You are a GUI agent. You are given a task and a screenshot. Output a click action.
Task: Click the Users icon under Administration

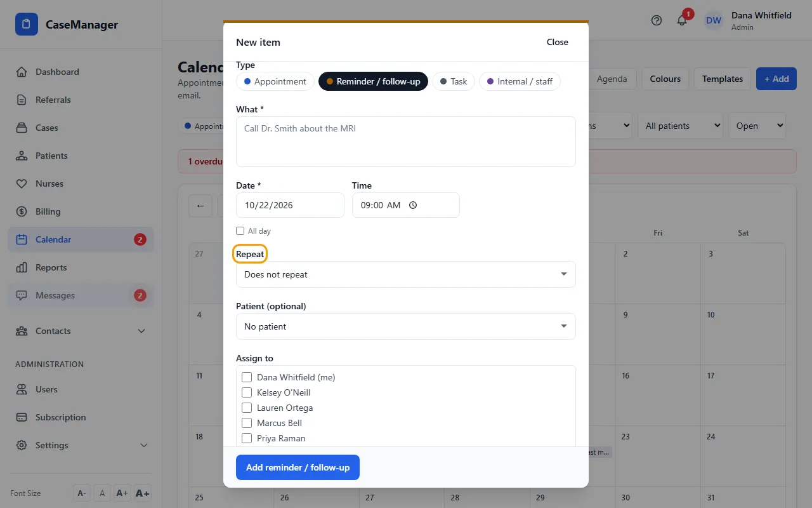22,389
